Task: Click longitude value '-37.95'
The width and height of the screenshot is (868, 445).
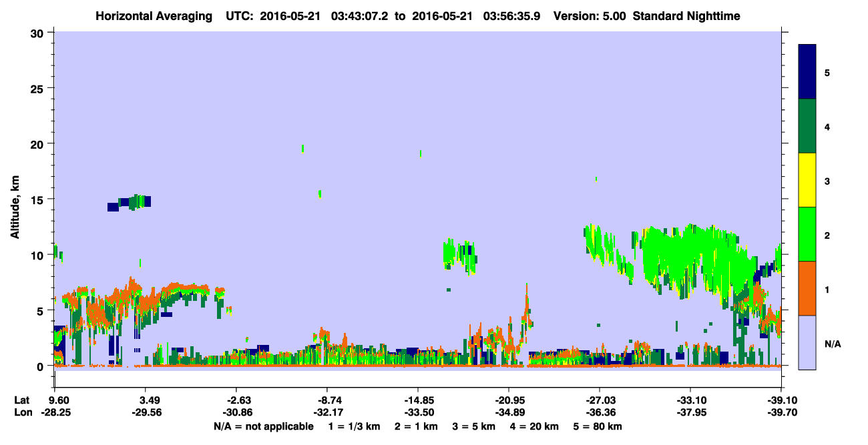Action: (x=690, y=413)
